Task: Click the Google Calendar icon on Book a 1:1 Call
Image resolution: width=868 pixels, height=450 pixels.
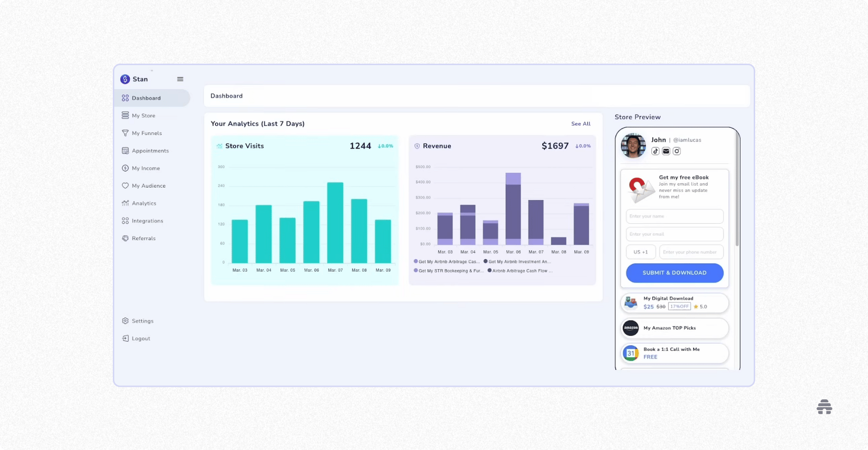Action: pyautogui.click(x=631, y=353)
